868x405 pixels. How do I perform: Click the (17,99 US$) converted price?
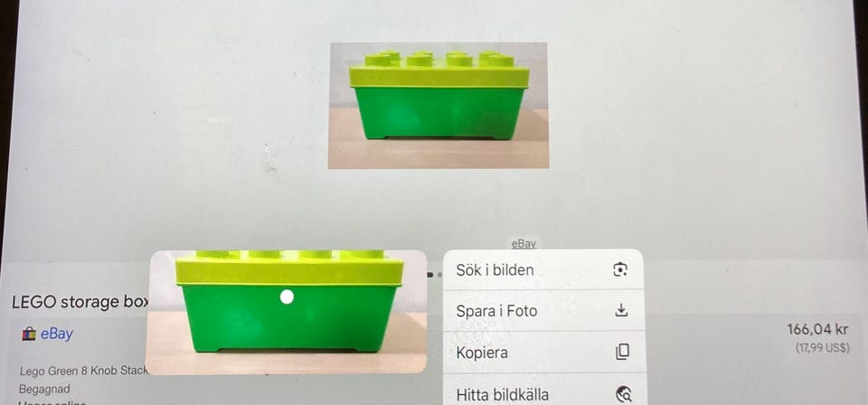[x=822, y=349]
